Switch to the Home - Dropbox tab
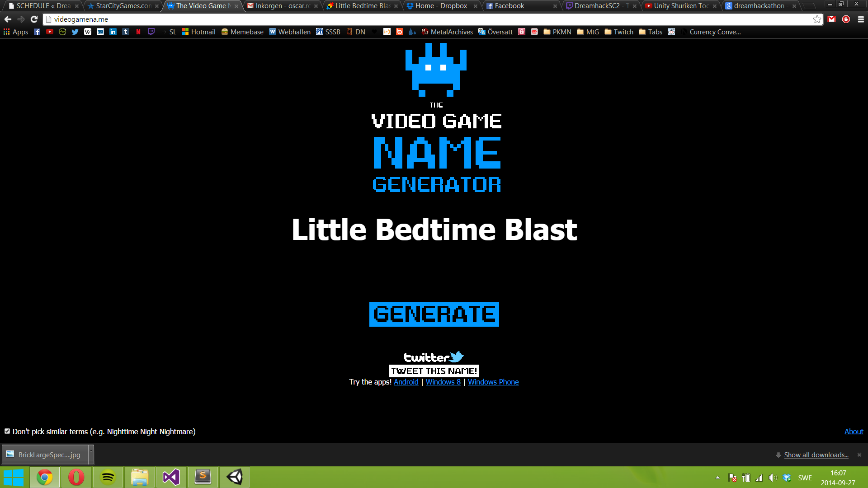The image size is (868, 488). pos(441,6)
